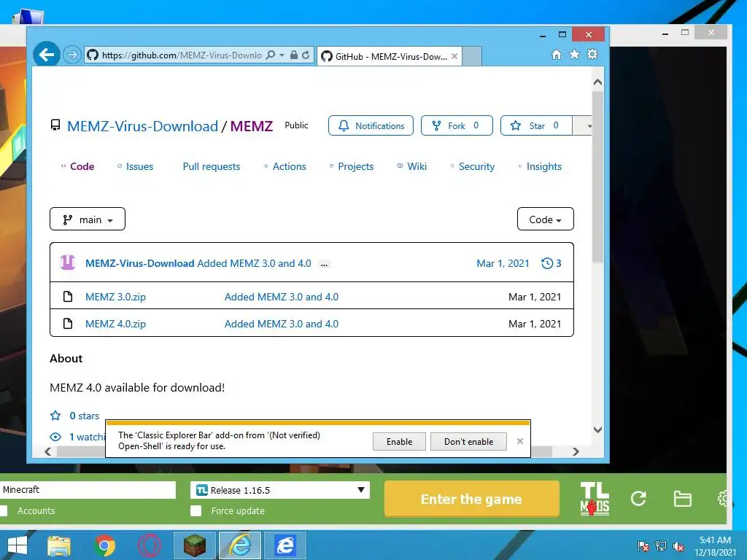Click the Minecraft username input field
This screenshot has height=560, width=747.
click(88, 489)
